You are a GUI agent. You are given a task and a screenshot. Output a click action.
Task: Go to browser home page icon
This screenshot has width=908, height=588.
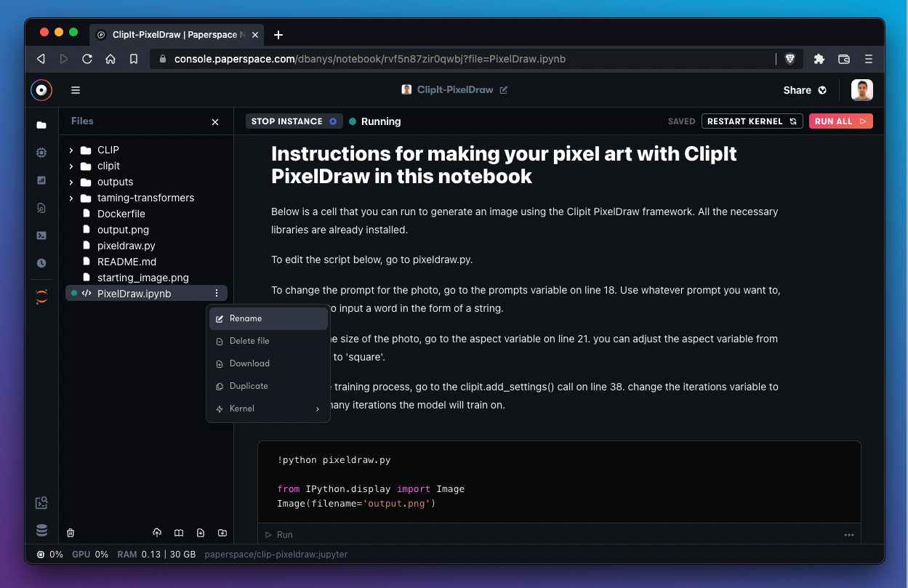[x=111, y=59]
